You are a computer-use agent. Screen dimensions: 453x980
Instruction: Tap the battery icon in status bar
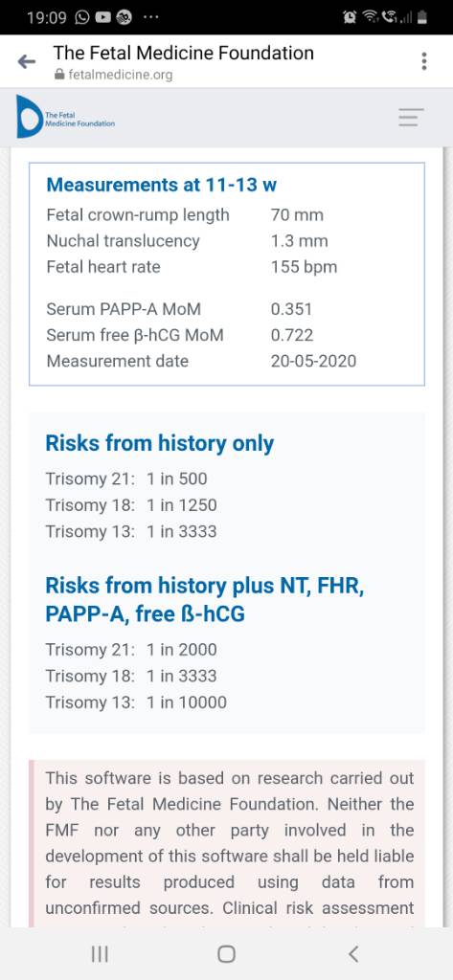[423, 17]
